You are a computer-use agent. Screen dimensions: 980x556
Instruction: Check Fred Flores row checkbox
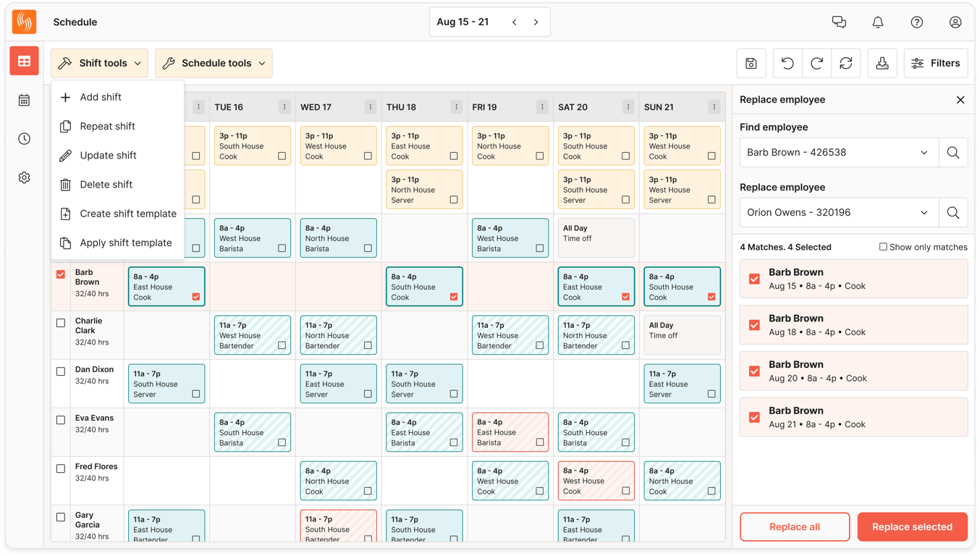click(x=61, y=468)
